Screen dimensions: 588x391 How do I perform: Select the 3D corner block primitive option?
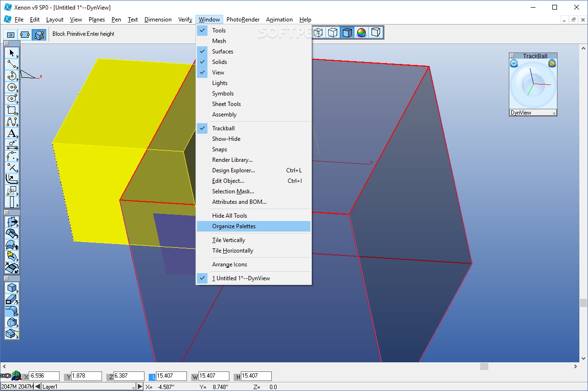39,34
